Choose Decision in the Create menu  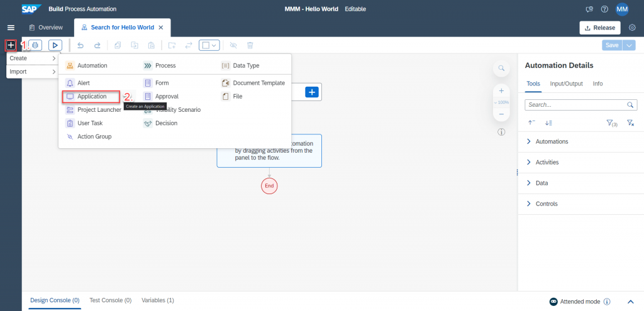pyautogui.click(x=160, y=123)
